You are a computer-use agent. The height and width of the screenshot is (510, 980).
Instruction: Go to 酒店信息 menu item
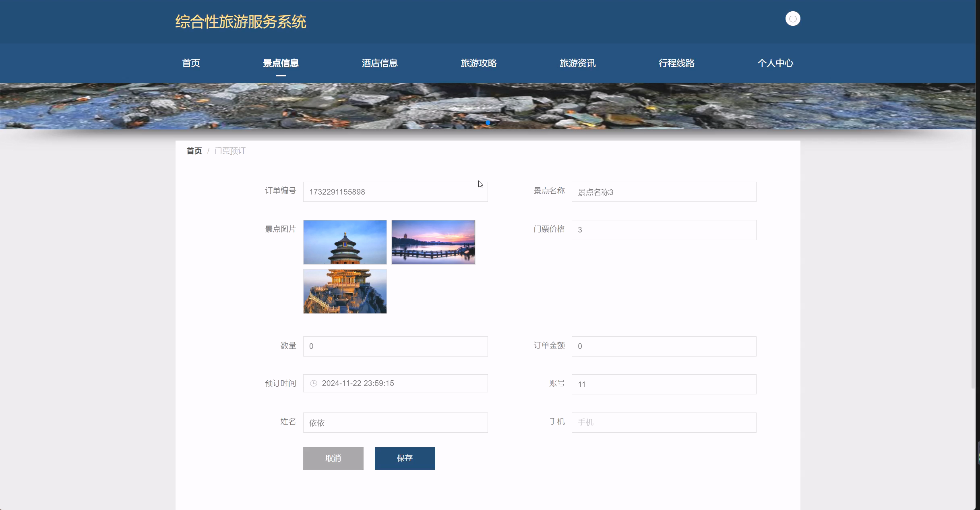[380, 63]
